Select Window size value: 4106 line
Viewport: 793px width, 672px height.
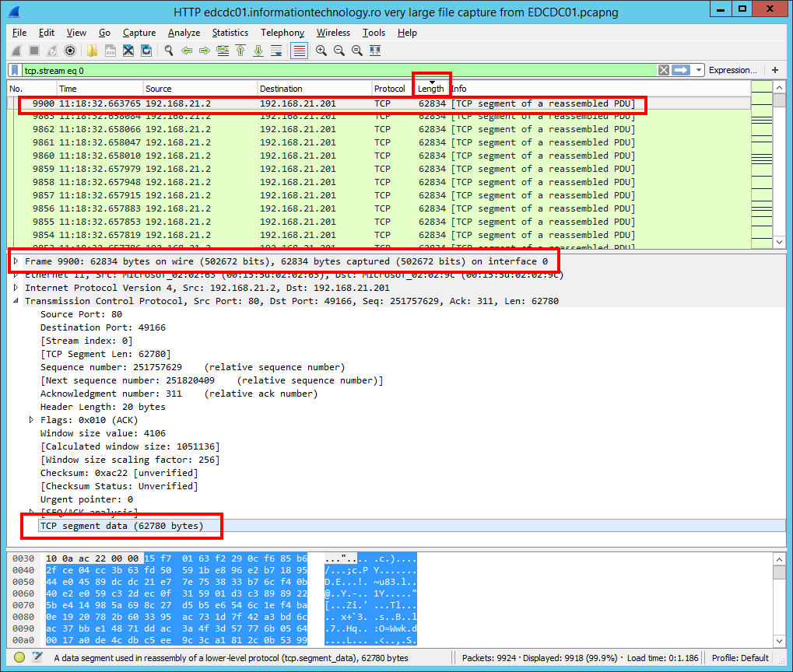pyautogui.click(x=104, y=433)
